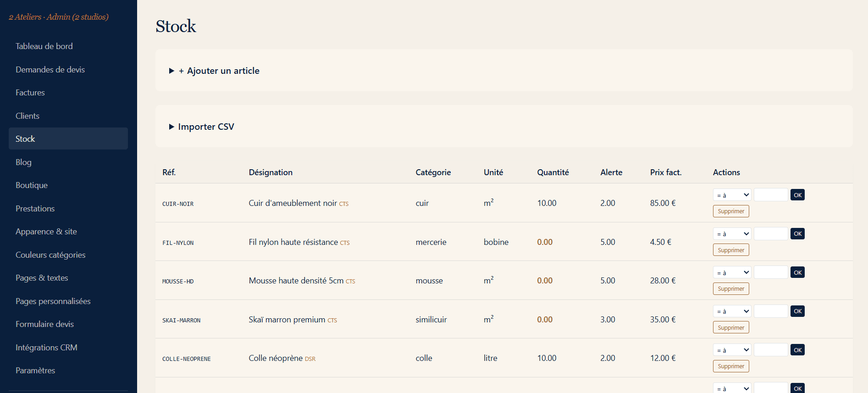Click 'Skaï marron premium' designation
Screen dimensions: 868x393
coord(287,320)
